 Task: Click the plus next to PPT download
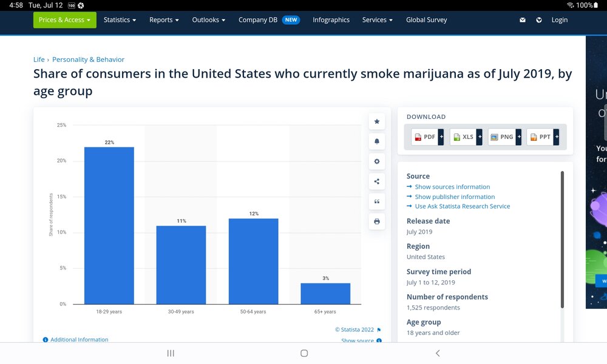coord(556,137)
